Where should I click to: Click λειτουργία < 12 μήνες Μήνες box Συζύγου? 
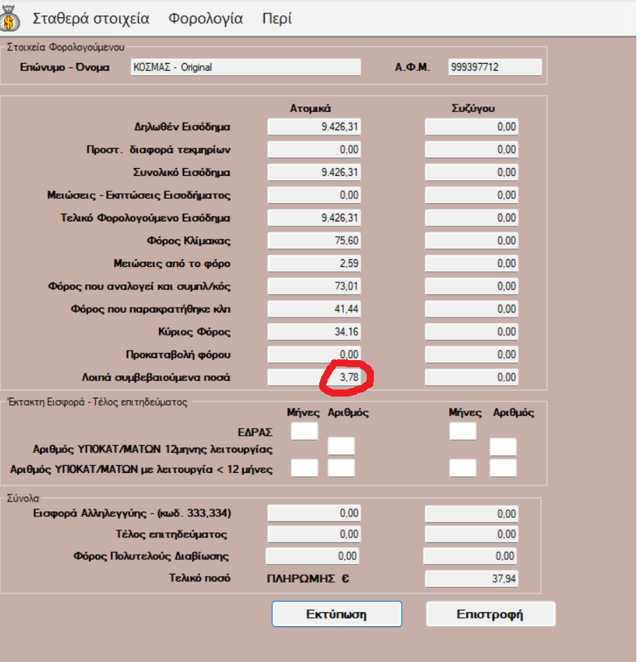[463, 468]
